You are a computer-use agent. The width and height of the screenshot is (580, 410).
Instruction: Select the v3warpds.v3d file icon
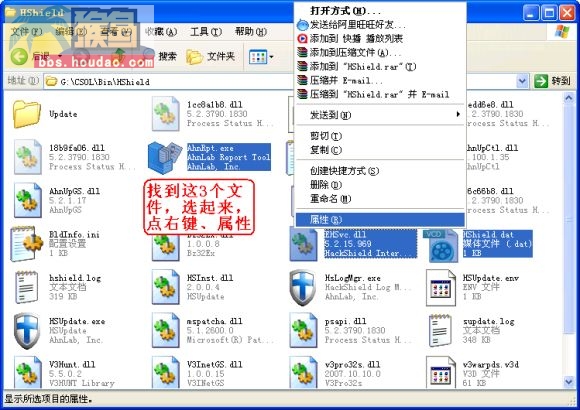click(x=441, y=372)
